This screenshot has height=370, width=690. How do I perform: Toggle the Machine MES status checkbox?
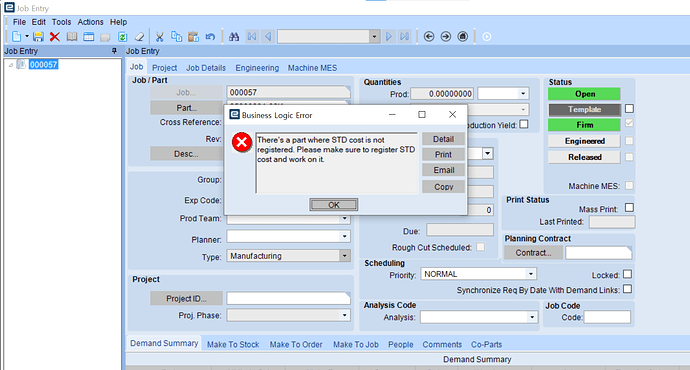pyautogui.click(x=629, y=186)
